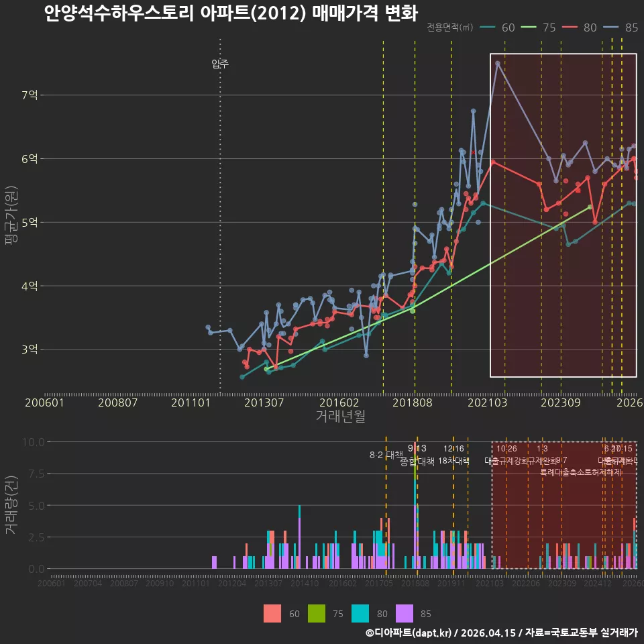Click the 7.5 volume axis label

click(36, 474)
